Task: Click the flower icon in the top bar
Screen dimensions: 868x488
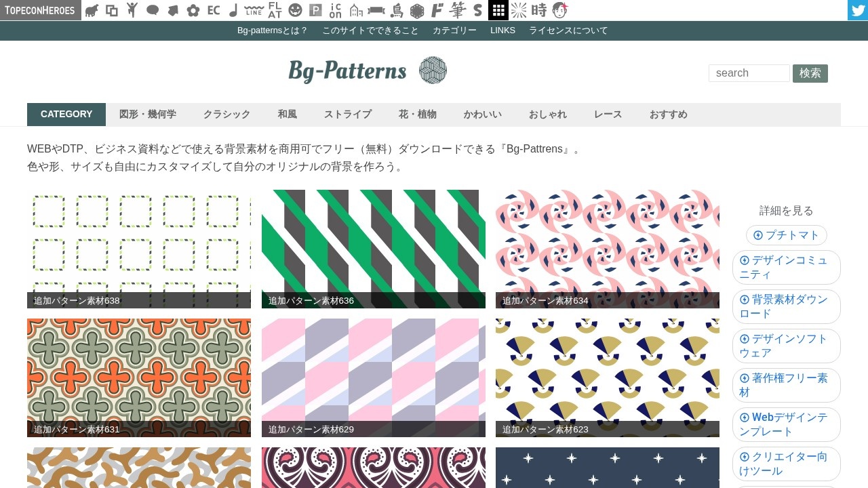Action: click(x=193, y=10)
